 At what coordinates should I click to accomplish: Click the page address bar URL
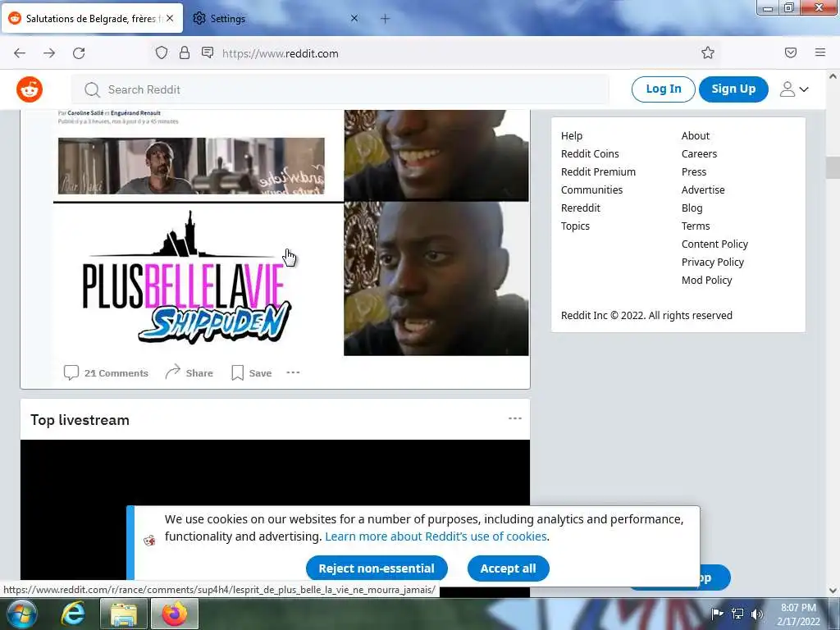click(x=281, y=53)
